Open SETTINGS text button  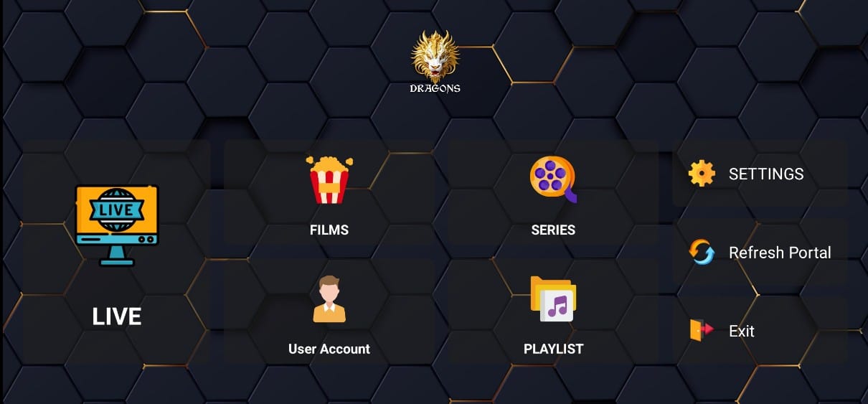click(x=766, y=174)
